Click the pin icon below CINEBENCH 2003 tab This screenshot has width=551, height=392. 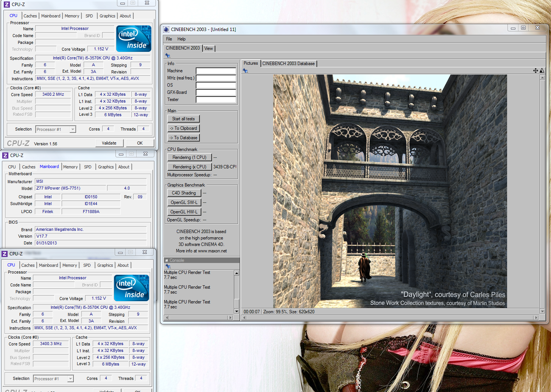click(x=168, y=56)
